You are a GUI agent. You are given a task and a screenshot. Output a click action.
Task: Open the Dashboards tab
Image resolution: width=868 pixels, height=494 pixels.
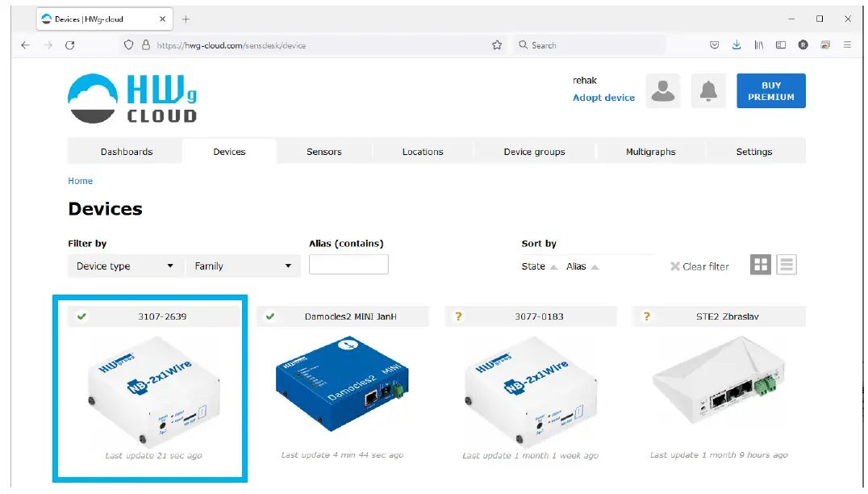tap(127, 152)
